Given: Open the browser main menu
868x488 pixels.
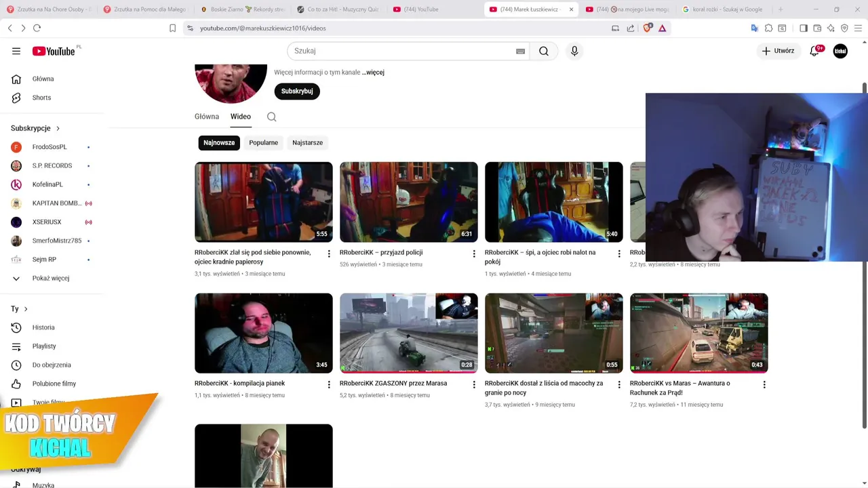Looking at the screenshot, I should 858,28.
